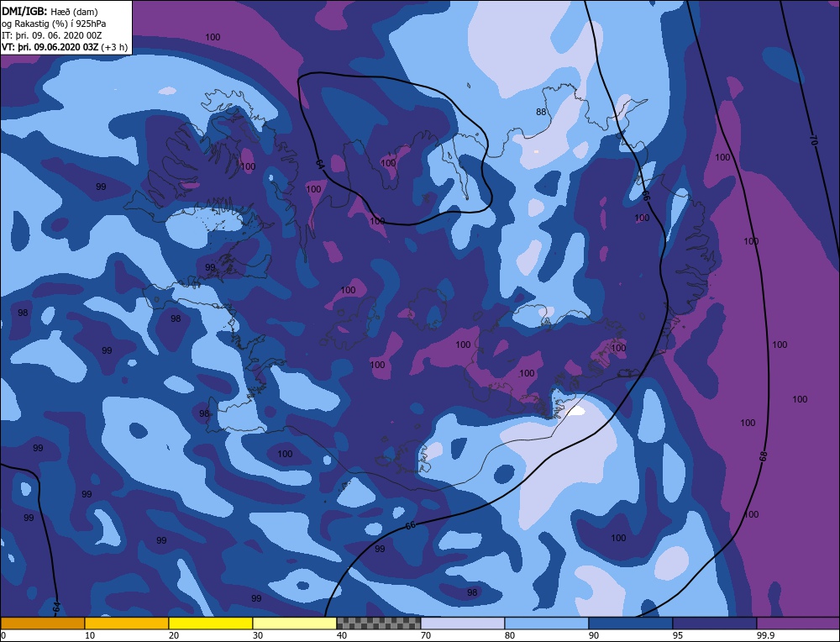Click the orange 10–20 legend swatch
Viewport: 840px width, 642px height.
tap(127, 623)
